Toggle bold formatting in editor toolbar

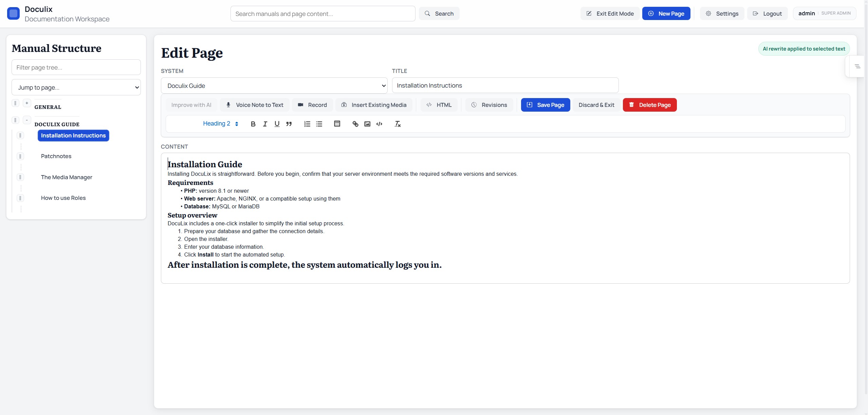[253, 124]
